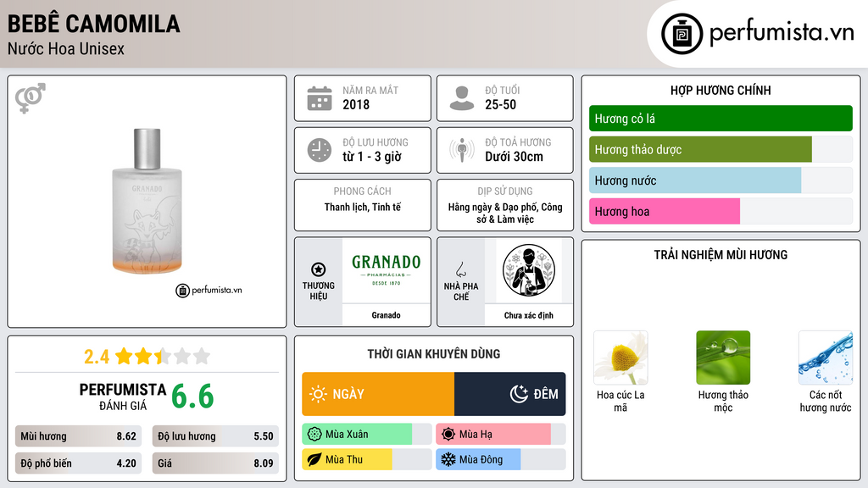
Task: Click the unisex gender symbol icon
Action: [31, 98]
